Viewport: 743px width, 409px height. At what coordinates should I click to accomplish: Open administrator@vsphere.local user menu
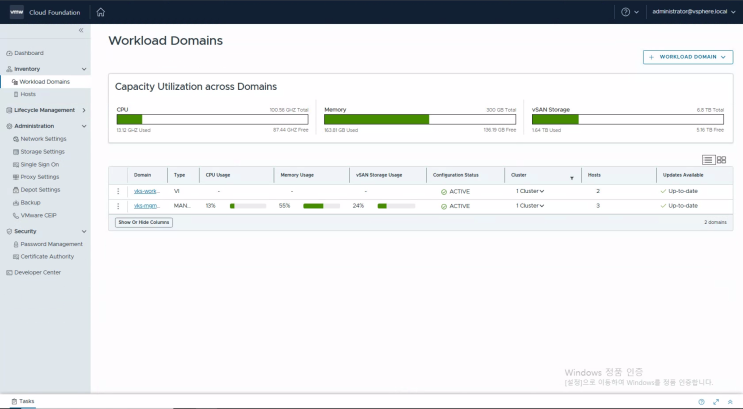[x=694, y=12]
